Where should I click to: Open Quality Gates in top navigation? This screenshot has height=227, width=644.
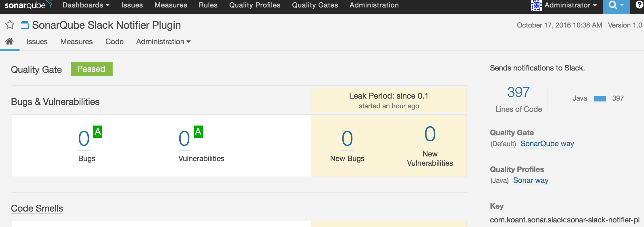315,5
